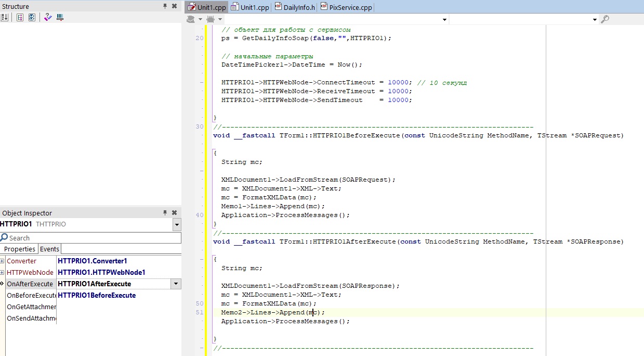Switch to the Unit1.cpp tab with red edit icon
This screenshot has width=644, height=356.
207,7
